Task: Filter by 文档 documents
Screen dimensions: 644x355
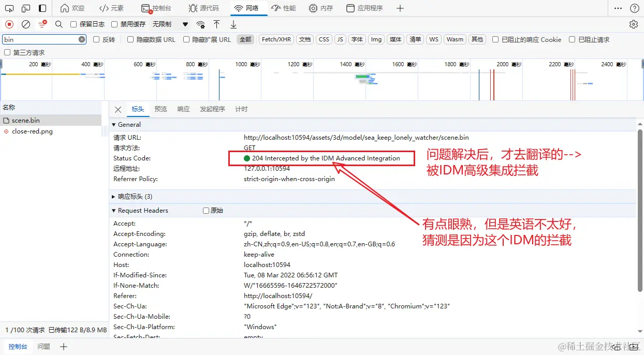Action: click(x=305, y=39)
